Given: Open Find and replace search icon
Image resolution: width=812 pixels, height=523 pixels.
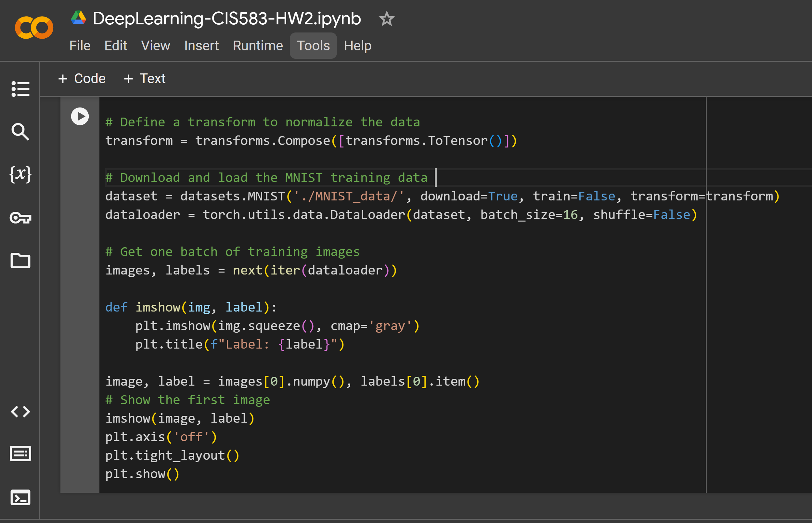Looking at the screenshot, I should click(x=20, y=132).
